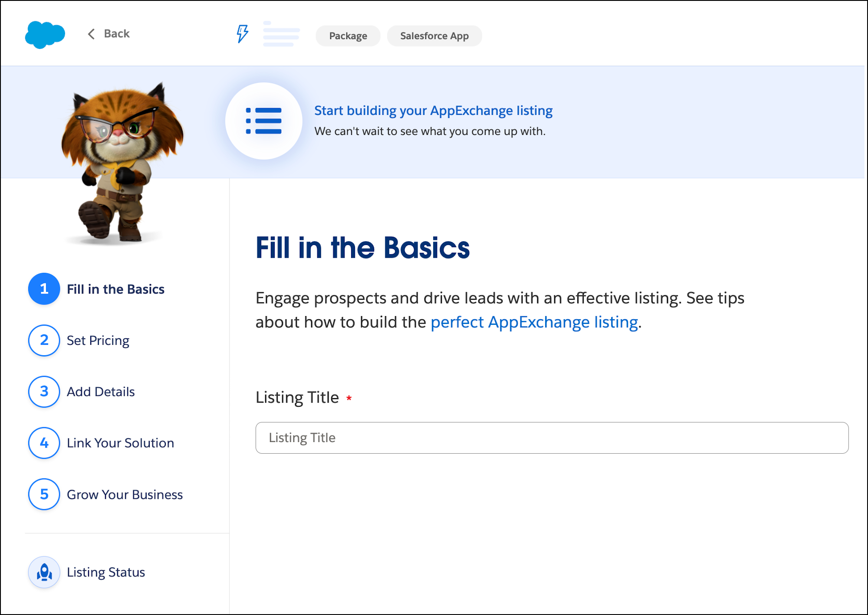Viewport: 868px width, 615px height.
Task: Click the step 5 circle icon
Action: pyautogui.click(x=44, y=494)
